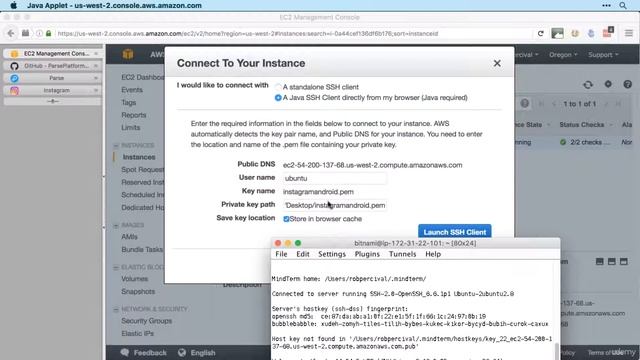640x360 pixels.
Task: Open the Oregon region dropdown
Action: click(563, 55)
